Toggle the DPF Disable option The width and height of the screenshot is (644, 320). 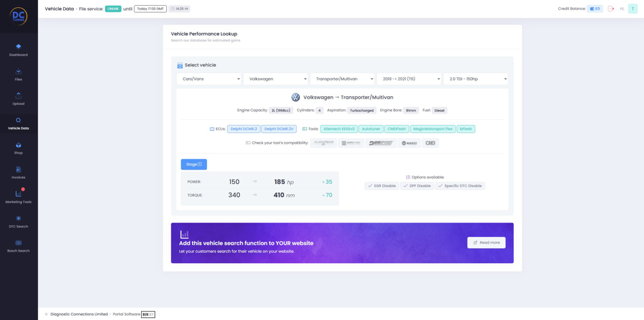pos(416,186)
